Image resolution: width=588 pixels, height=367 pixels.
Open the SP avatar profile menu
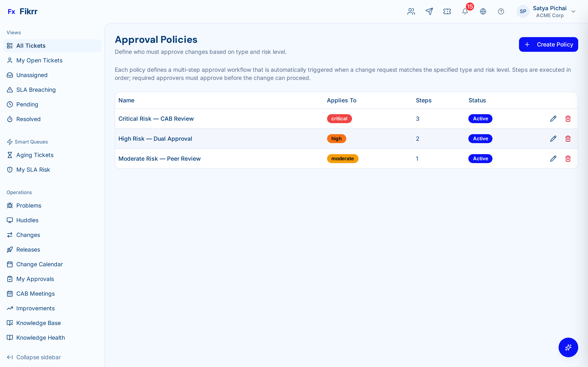(x=523, y=11)
